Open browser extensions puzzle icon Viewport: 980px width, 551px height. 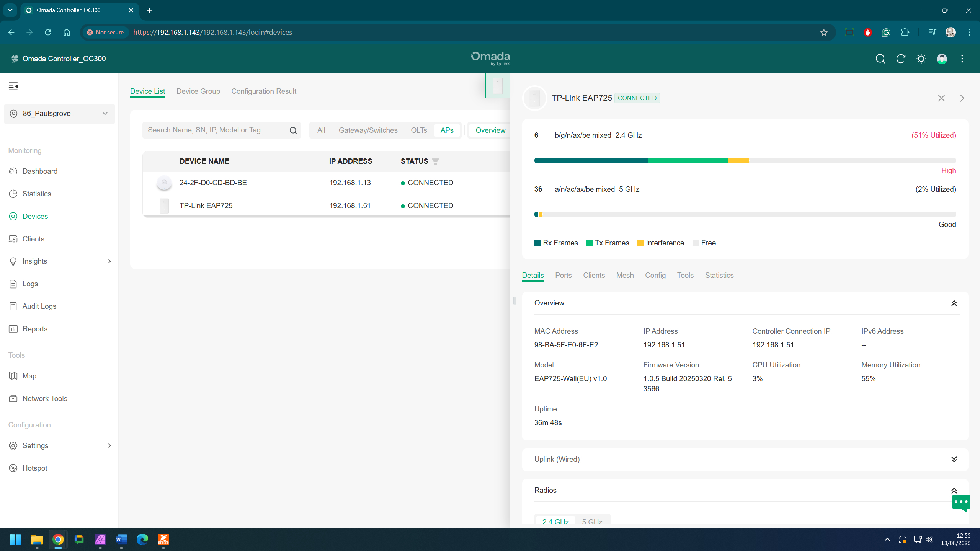coord(905,33)
